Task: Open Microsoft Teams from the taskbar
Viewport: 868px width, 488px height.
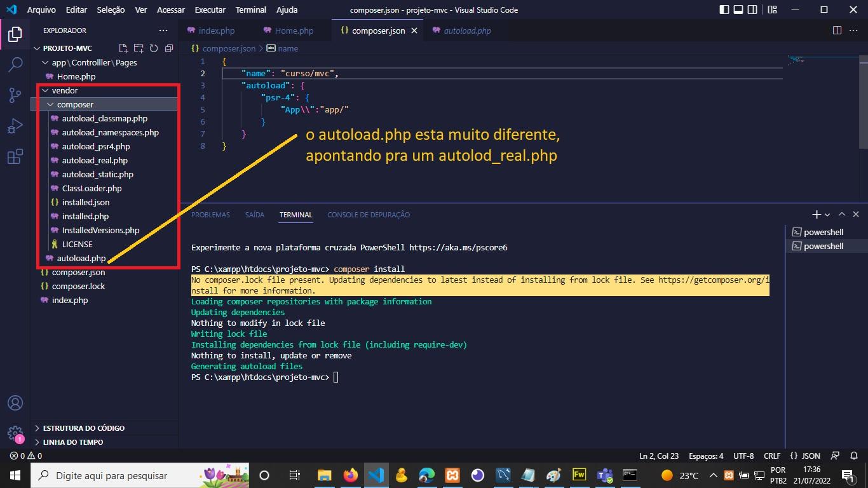Action: pos(604,475)
